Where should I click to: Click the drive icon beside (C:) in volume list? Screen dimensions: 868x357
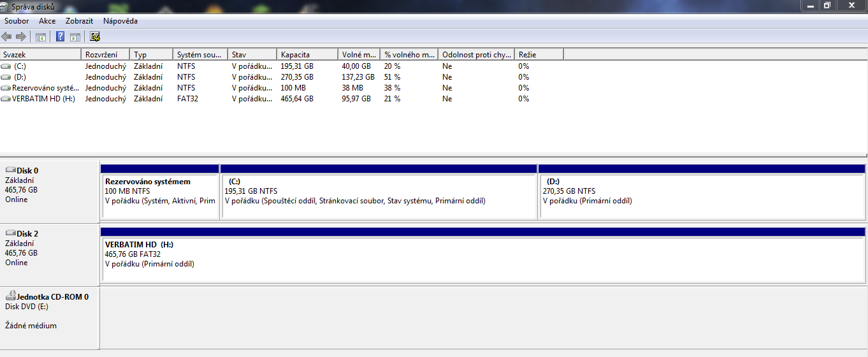(6, 66)
